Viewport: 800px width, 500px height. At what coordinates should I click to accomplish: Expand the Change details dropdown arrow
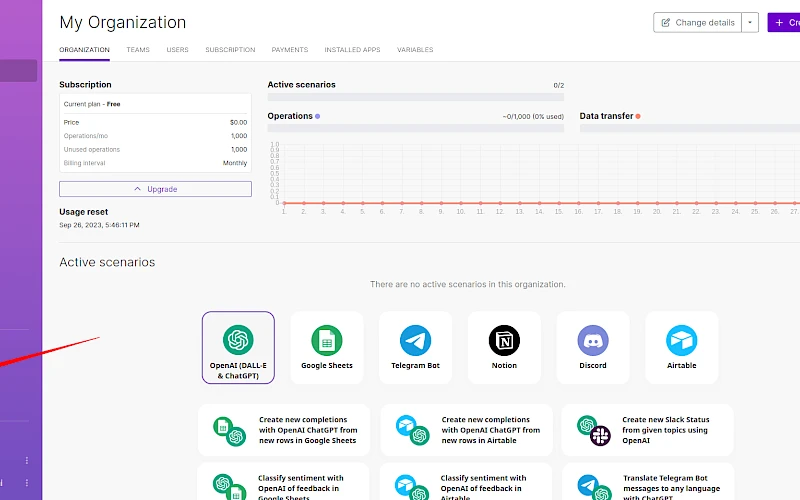pyautogui.click(x=750, y=22)
